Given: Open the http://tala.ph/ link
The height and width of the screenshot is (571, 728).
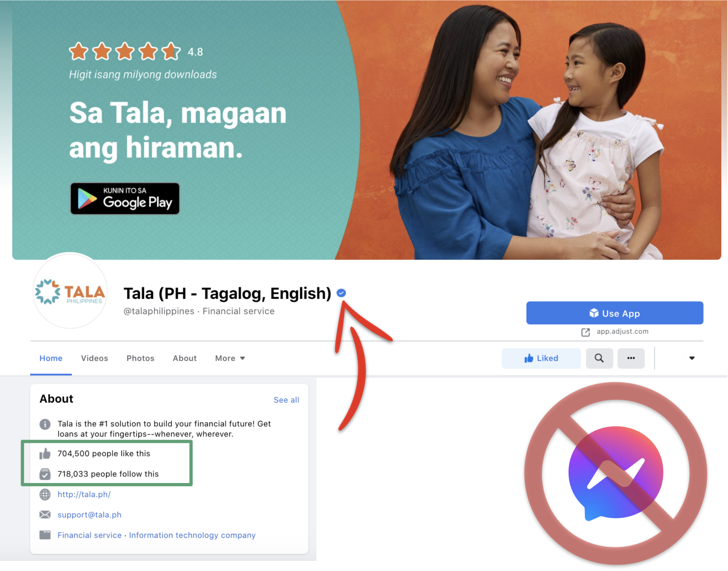Looking at the screenshot, I should 84,494.
